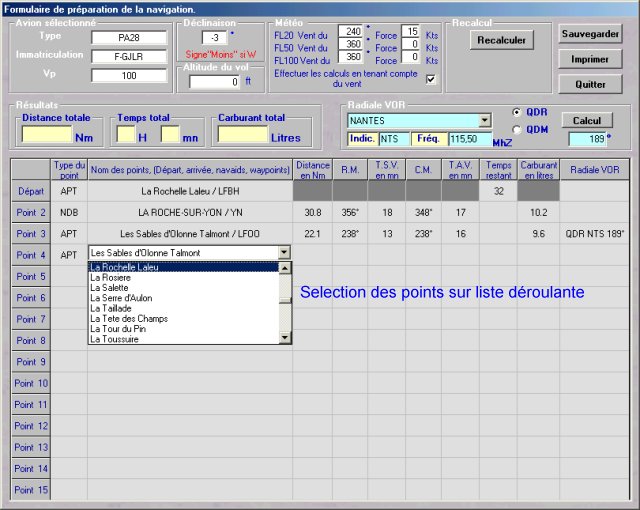Viewport: 640px width, 510px height.
Task: Click the Point 3 row button
Action: pos(31,234)
